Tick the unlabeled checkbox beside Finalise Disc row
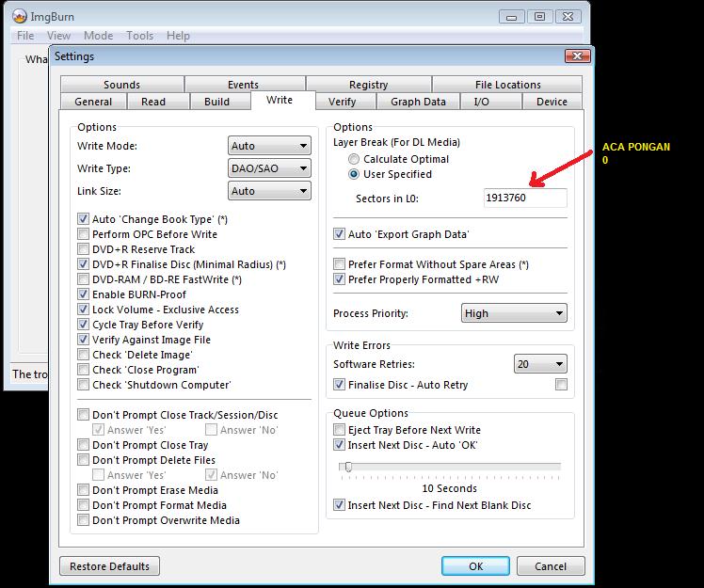704x588 pixels. pyautogui.click(x=561, y=384)
